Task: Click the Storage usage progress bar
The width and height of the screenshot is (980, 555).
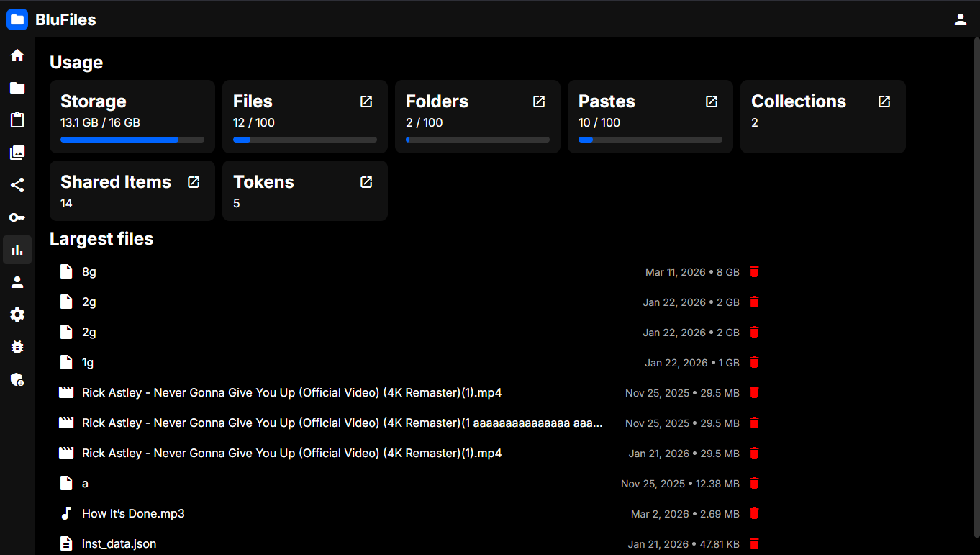Action: pos(132,140)
